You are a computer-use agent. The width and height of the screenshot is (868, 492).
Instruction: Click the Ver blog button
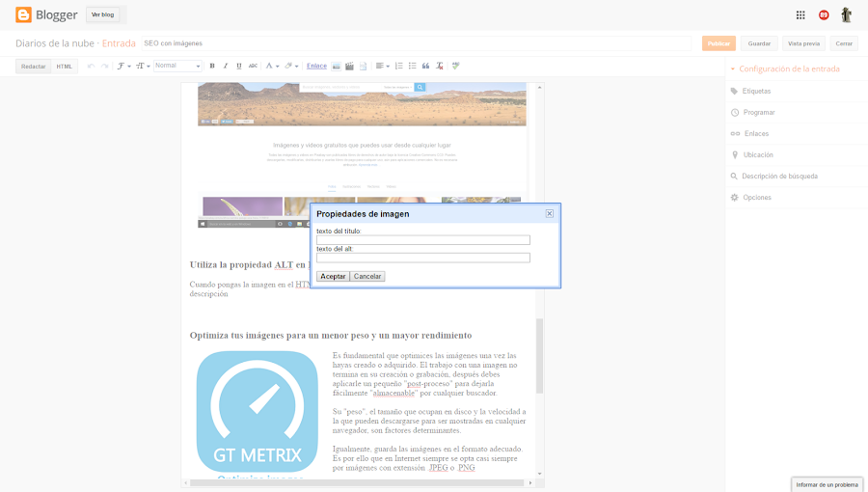(102, 14)
